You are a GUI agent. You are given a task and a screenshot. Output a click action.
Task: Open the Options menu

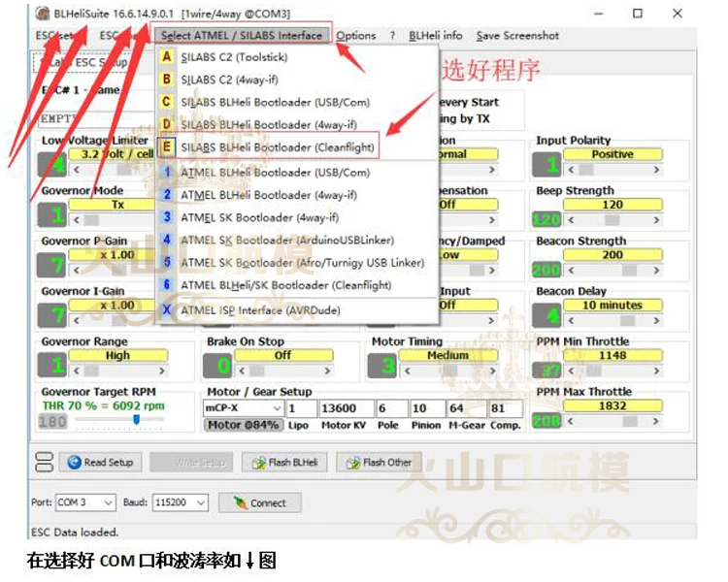pyautogui.click(x=355, y=35)
